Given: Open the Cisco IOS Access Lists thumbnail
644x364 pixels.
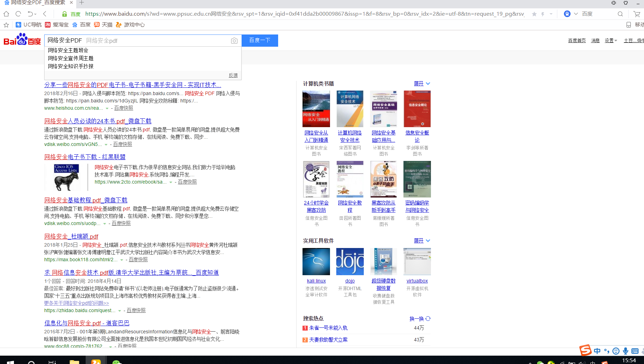Looking at the screenshot, I should (x=66, y=177).
